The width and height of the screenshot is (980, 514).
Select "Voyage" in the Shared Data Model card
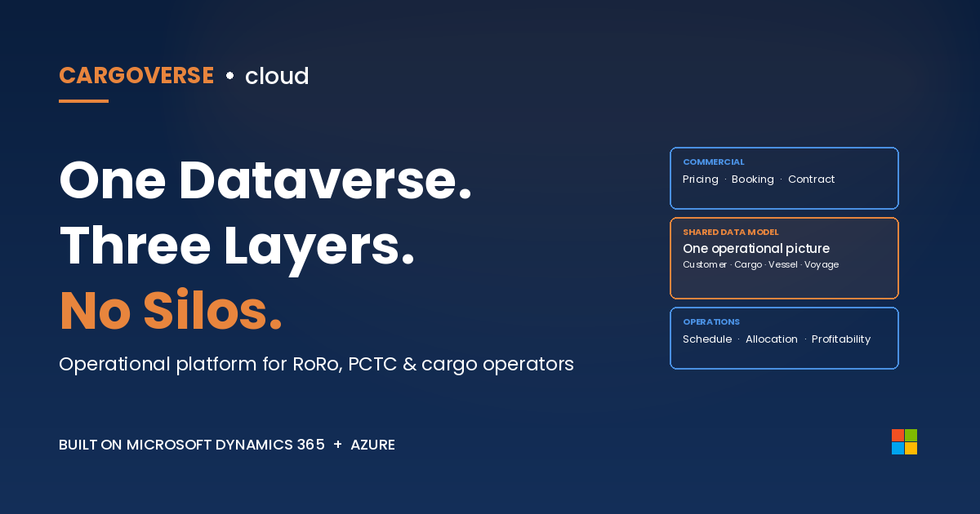822,265
